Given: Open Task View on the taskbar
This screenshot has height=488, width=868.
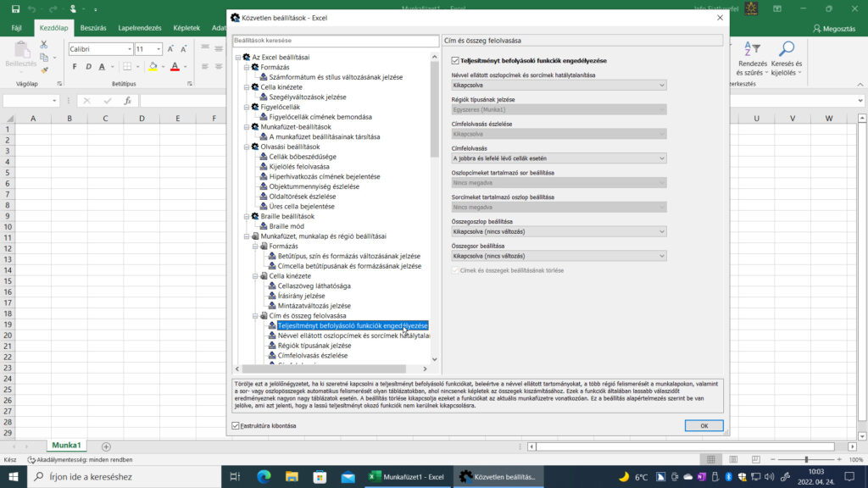Looking at the screenshot, I should 235,476.
